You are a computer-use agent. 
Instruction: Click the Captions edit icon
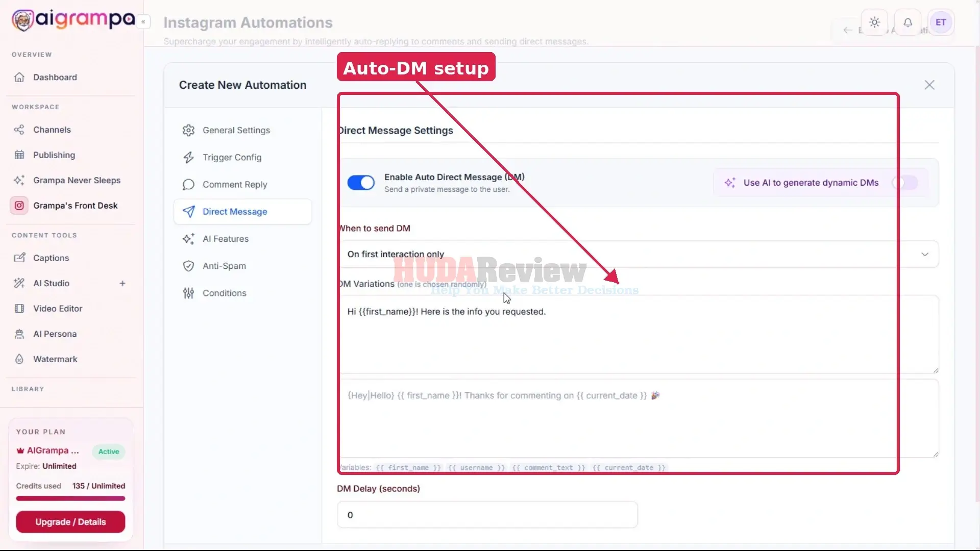(x=19, y=258)
